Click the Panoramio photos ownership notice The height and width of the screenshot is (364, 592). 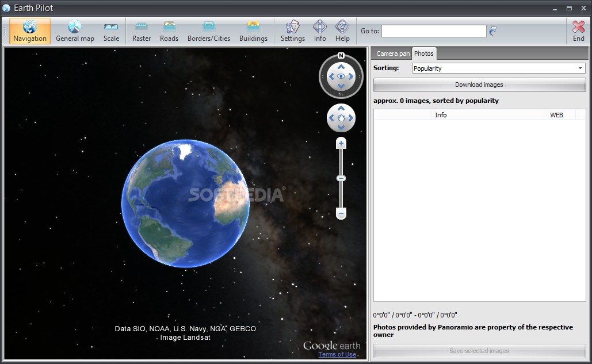tap(473, 331)
